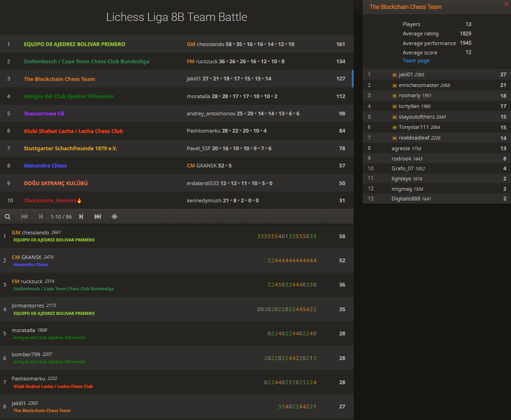The width and height of the screenshot is (511, 420).
Task: Click the crown icon beside tortyllan
Action: (x=394, y=106)
